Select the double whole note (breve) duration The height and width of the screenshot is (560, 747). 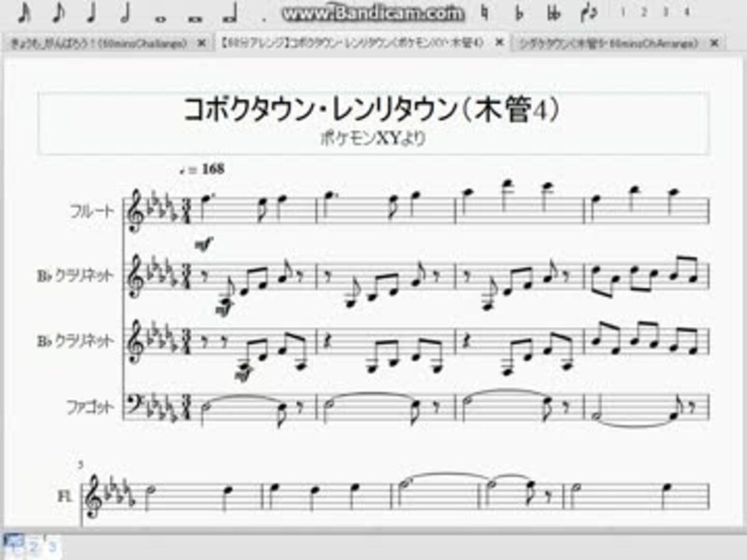[x=195, y=19]
